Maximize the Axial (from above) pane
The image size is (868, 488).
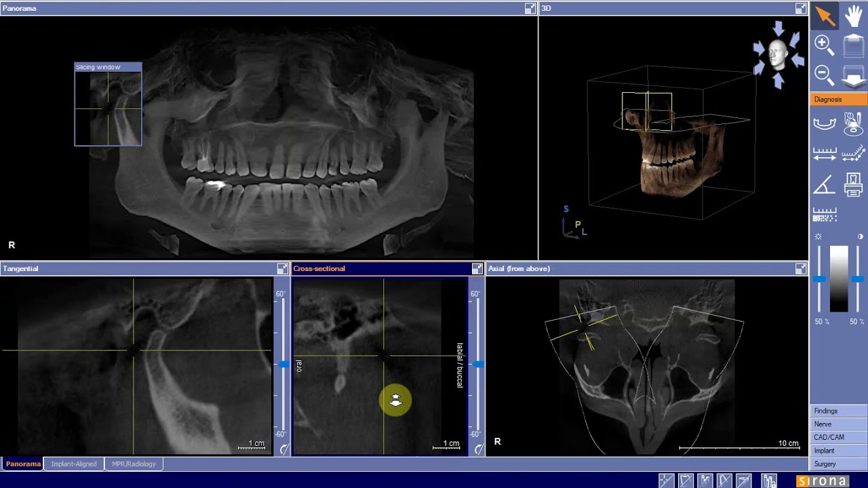click(801, 269)
